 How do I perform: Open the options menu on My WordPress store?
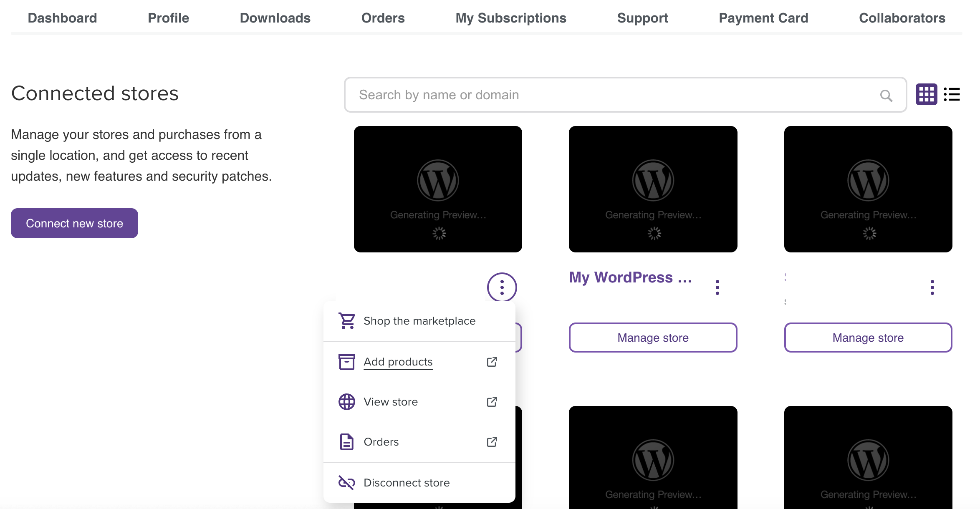point(717,287)
